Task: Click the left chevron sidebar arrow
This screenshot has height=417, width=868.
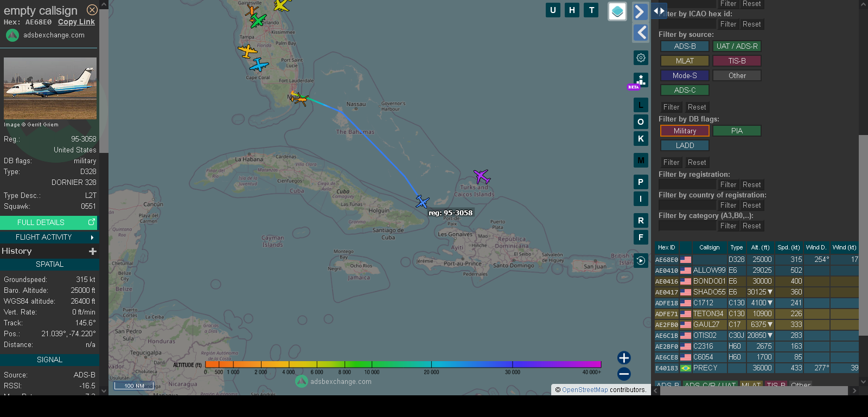Action: 641,33
